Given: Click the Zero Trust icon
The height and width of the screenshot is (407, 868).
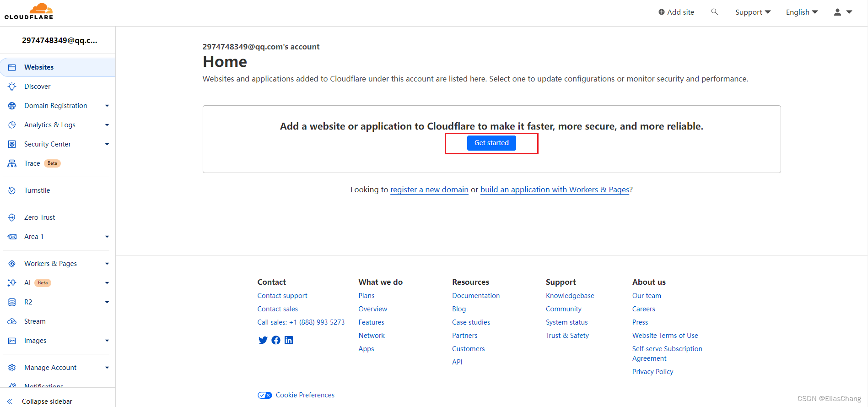Looking at the screenshot, I should (12, 217).
